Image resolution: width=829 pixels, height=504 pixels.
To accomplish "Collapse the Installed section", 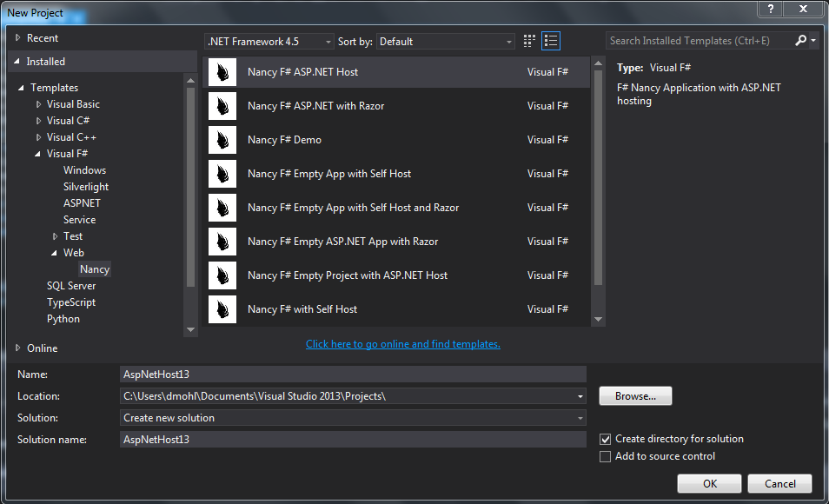I will 17,62.
